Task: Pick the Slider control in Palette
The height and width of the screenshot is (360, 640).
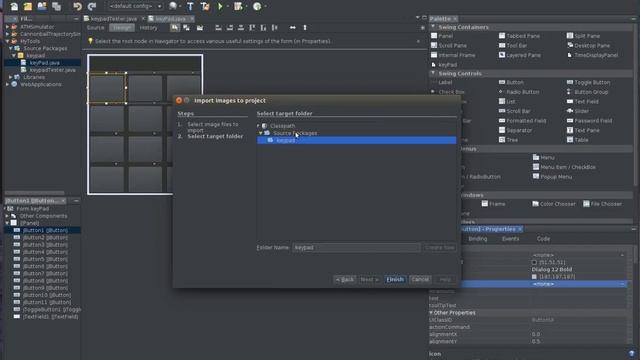Action: coord(578,111)
